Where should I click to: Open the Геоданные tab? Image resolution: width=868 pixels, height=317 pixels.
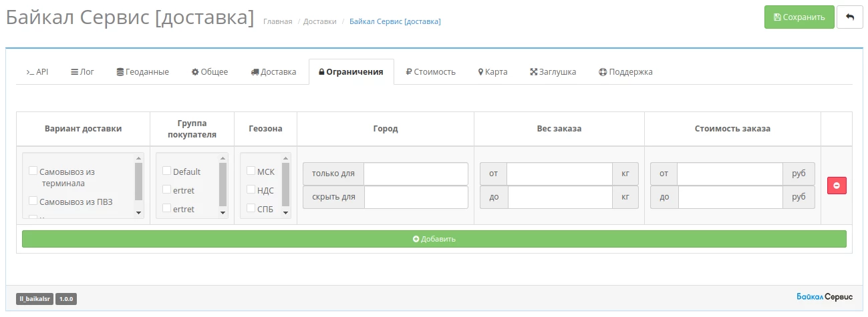pos(142,71)
